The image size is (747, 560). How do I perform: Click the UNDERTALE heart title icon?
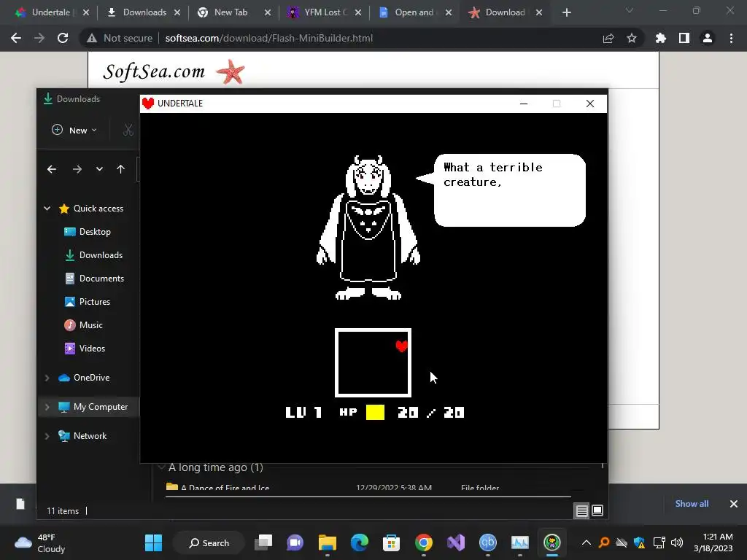tap(148, 104)
